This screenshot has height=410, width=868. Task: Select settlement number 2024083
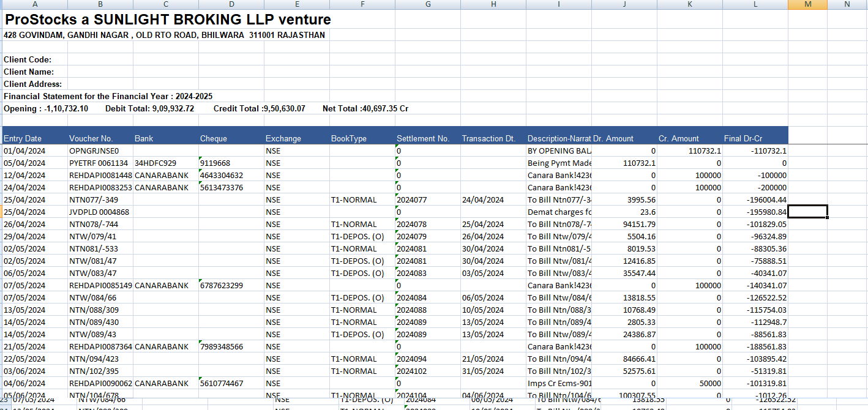428,273
